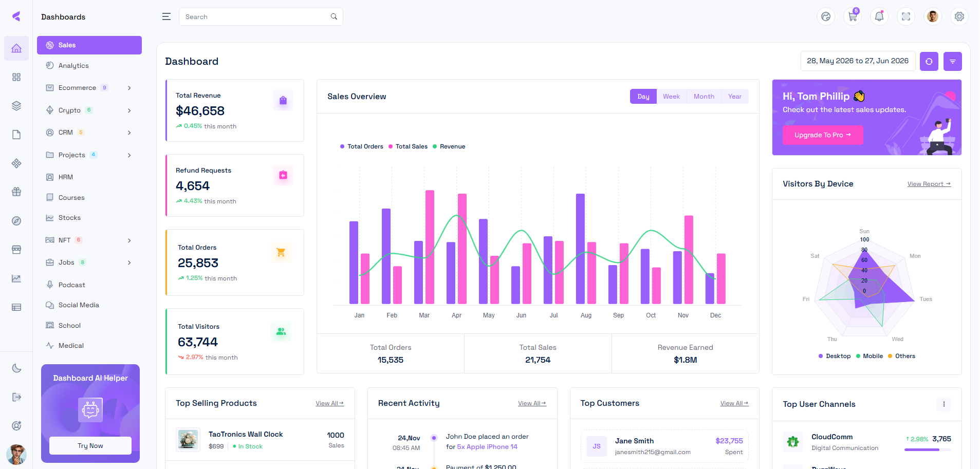Screen dimensions: 980x469
Task: Click the Upgrade To Pro button
Action: click(x=823, y=135)
